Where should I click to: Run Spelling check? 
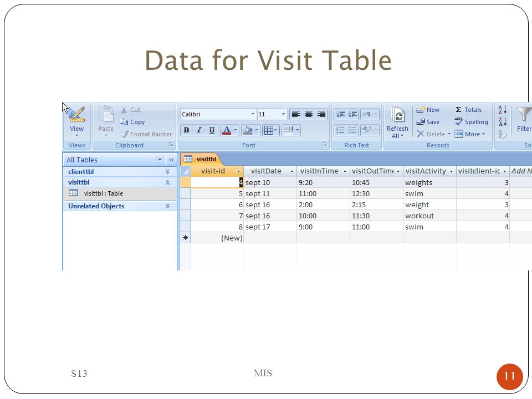471,122
